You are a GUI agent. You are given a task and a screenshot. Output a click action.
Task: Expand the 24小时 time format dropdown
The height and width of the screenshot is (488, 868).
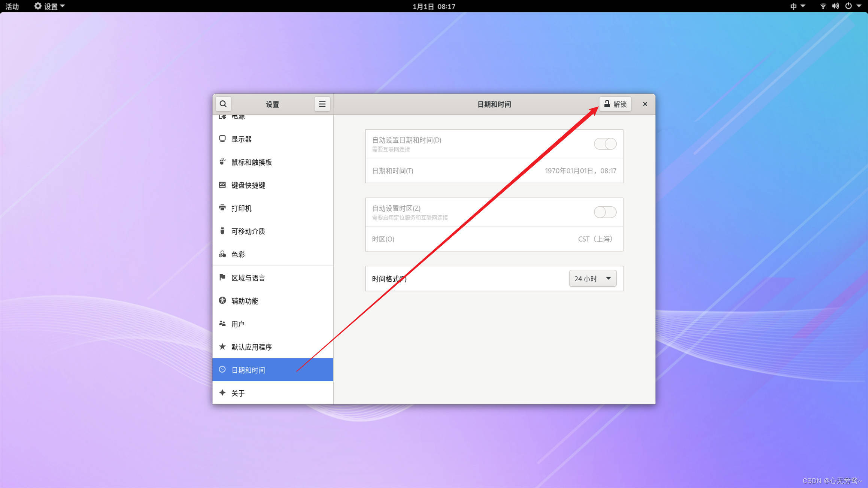(592, 279)
